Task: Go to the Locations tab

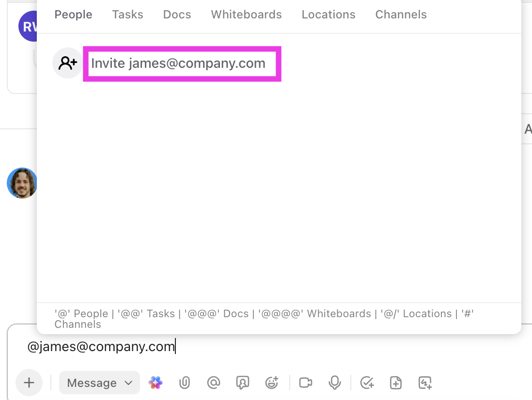Action: click(x=329, y=15)
